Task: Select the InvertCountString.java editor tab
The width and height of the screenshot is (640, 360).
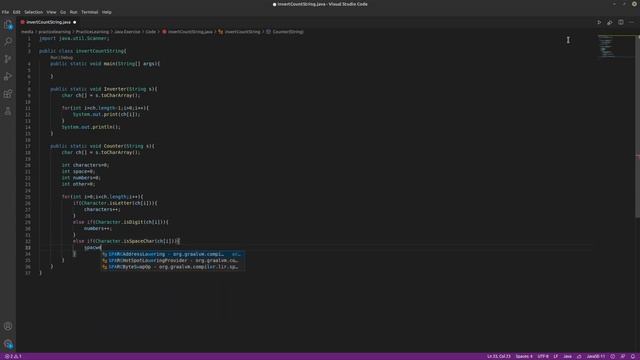Action: [48, 22]
